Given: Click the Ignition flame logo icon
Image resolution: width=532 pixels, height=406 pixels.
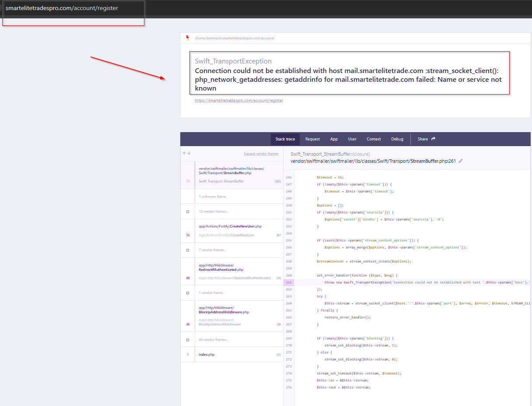Looking at the screenshot, I should point(188,38).
